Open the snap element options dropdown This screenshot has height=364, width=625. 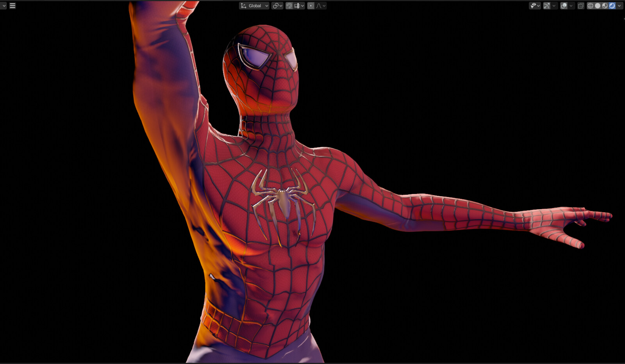[299, 6]
